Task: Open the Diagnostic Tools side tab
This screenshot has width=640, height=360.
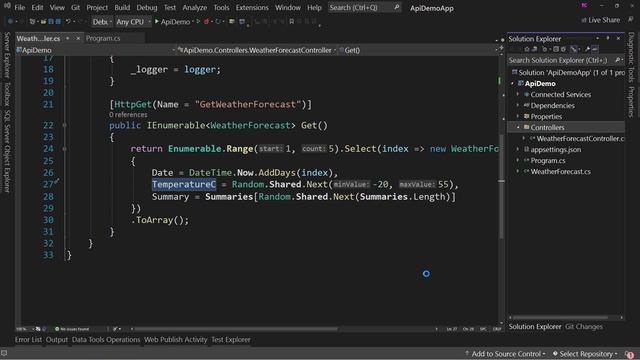Action: [631, 57]
